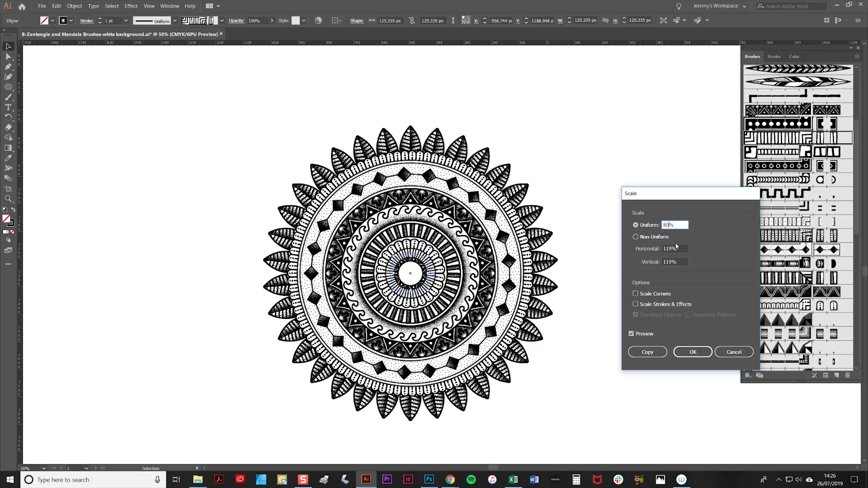Open the Effect menu
The height and width of the screenshot is (488, 868).
point(131,6)
